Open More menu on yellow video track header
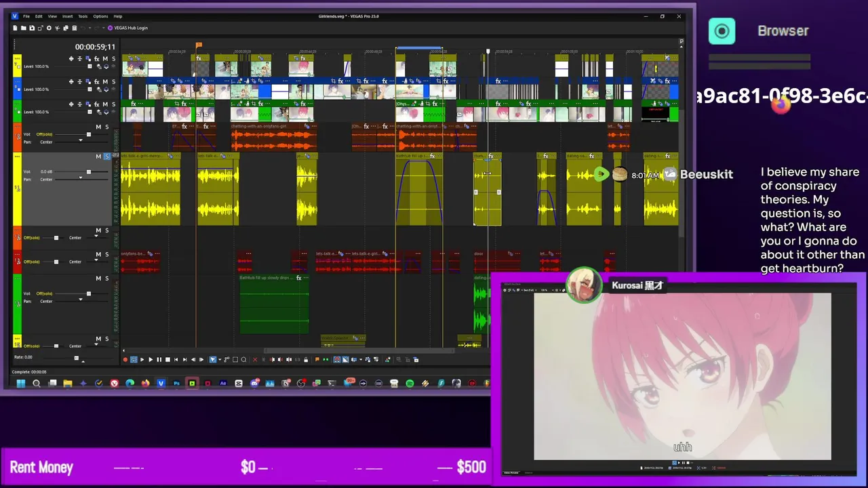 [x=17, y=58]
